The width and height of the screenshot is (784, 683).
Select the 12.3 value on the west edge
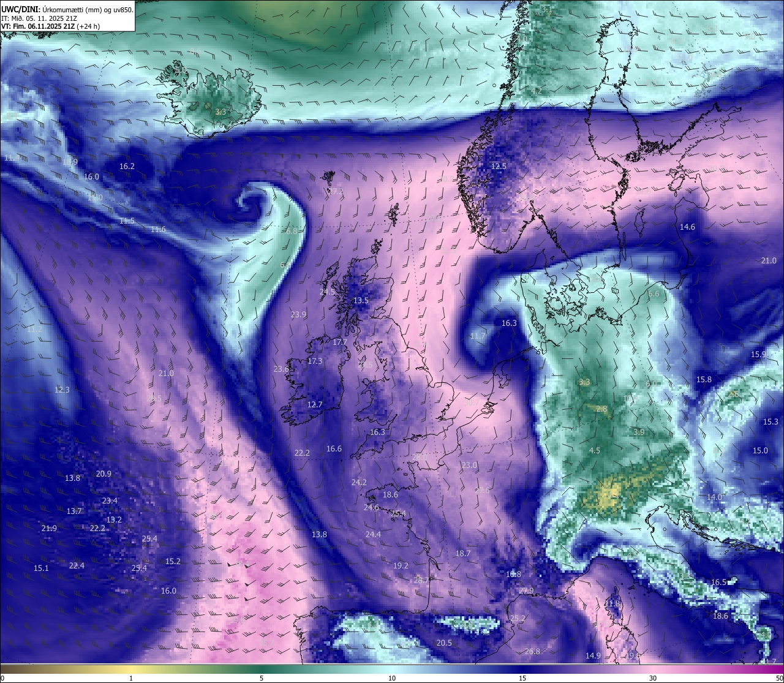click(x=62, y=390)
